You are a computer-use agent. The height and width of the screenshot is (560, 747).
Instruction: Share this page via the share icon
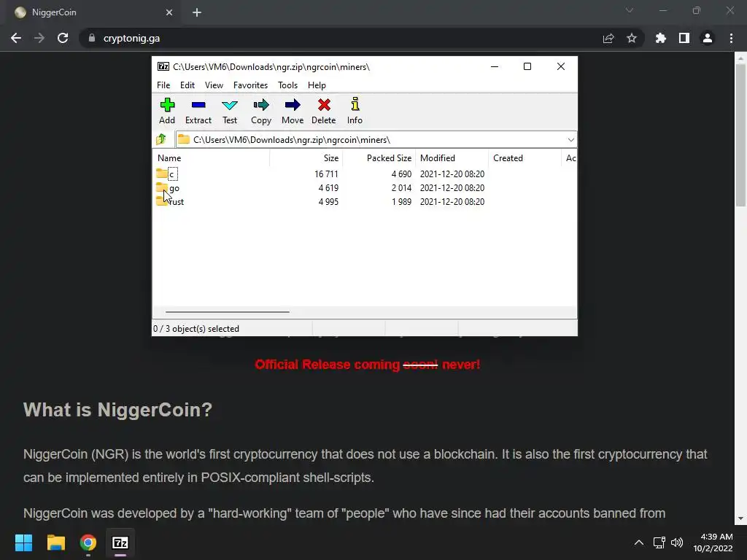click(608, 38)
